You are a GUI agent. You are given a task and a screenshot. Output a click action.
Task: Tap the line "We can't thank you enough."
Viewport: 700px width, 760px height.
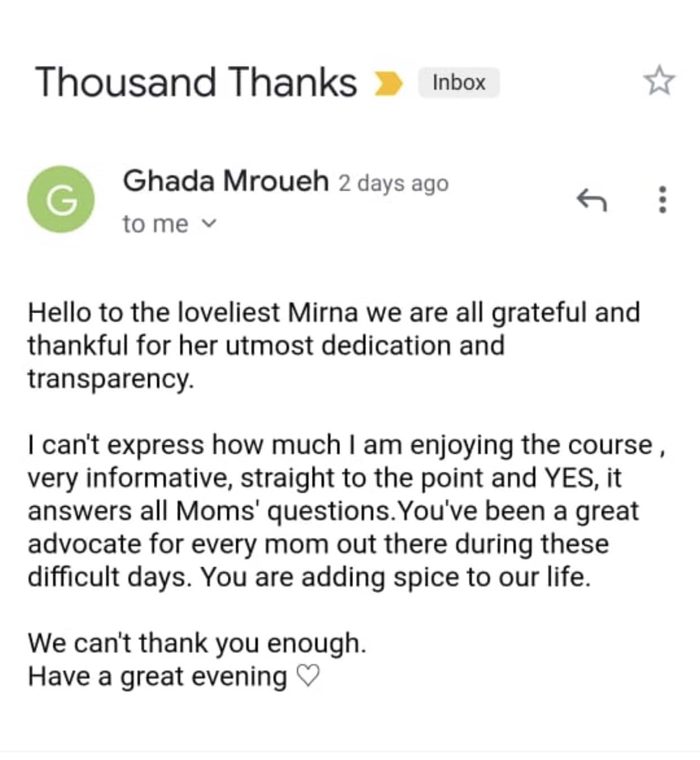click(197, 643)
